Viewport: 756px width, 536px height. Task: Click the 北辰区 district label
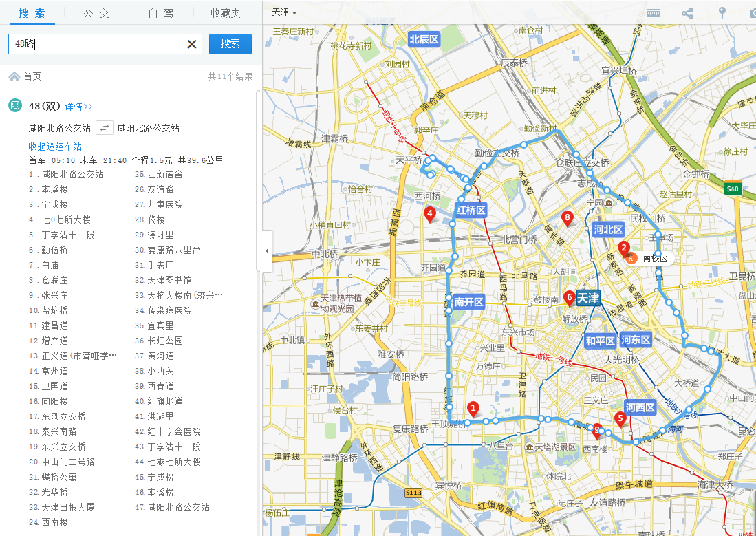point(424,39)
